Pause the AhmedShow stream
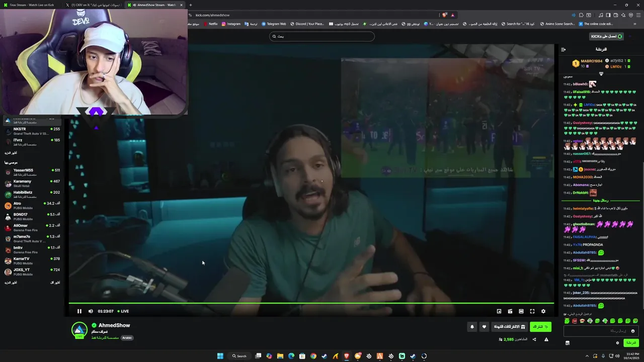The image size is (644, 362). pyautogui.click(x=79, y=311)
